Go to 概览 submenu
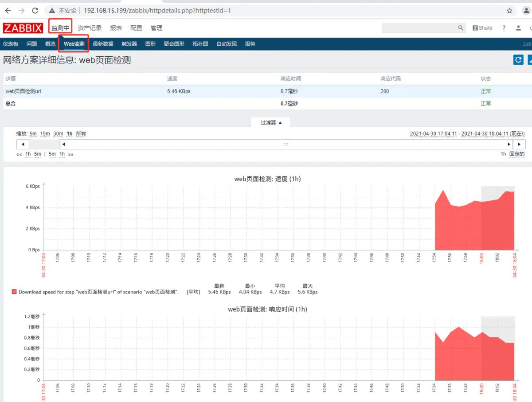 pos(51,44)
